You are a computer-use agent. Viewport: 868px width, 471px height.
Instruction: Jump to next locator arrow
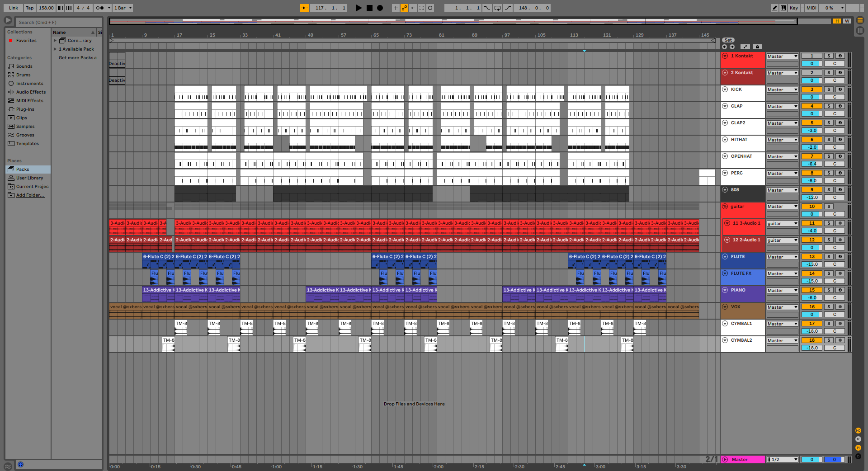pyautogui.click(x=732, y=47)
